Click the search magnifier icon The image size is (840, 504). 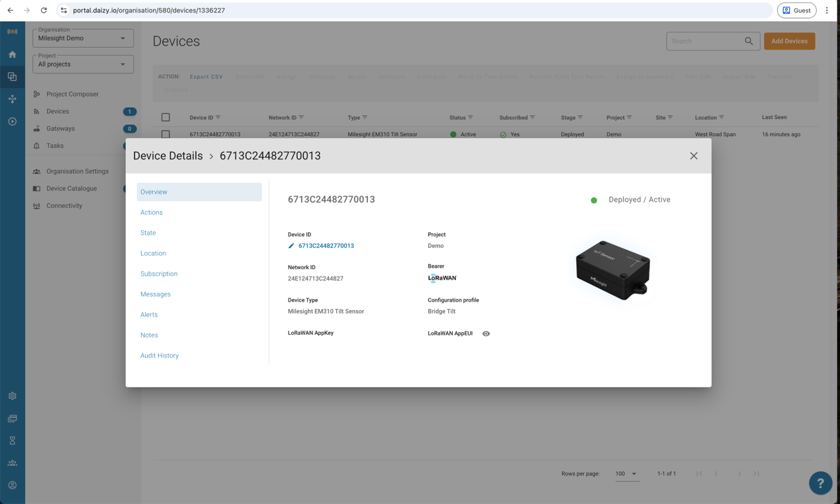tap(749, 41)
